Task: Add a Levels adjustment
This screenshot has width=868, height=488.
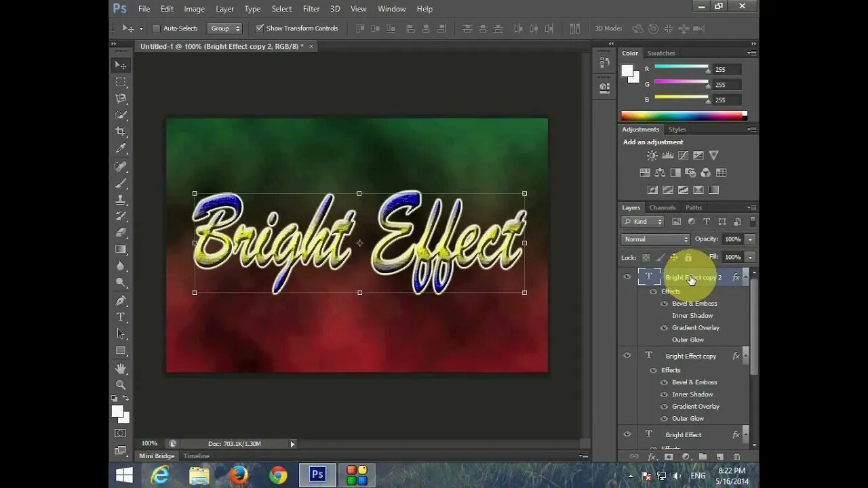Action: point(667,155)
